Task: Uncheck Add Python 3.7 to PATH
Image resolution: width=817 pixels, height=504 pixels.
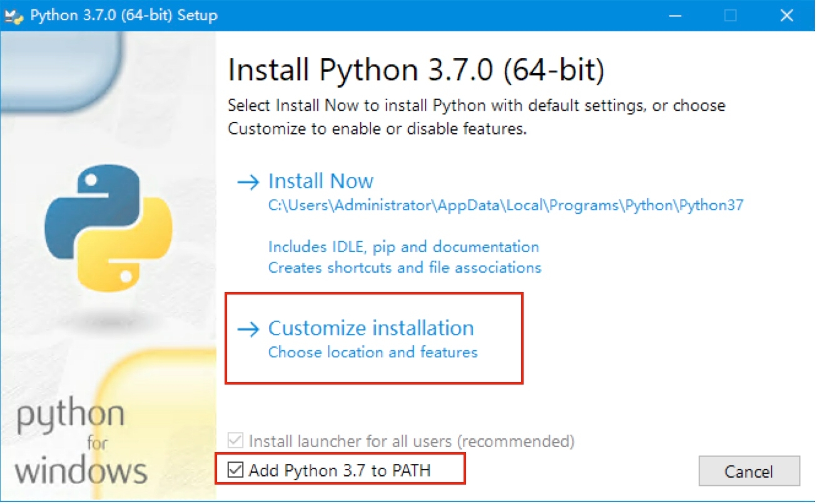Action: pyautogui.click(x=236, y=470)
